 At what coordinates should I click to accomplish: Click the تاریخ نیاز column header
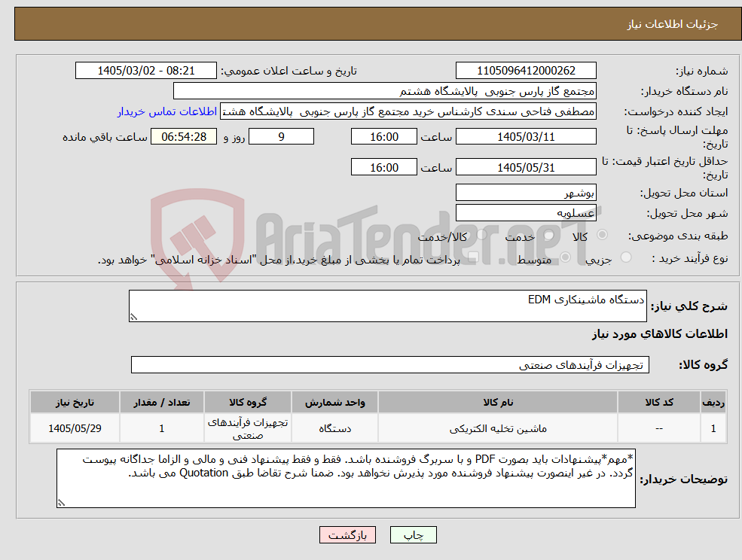point(75,402)
